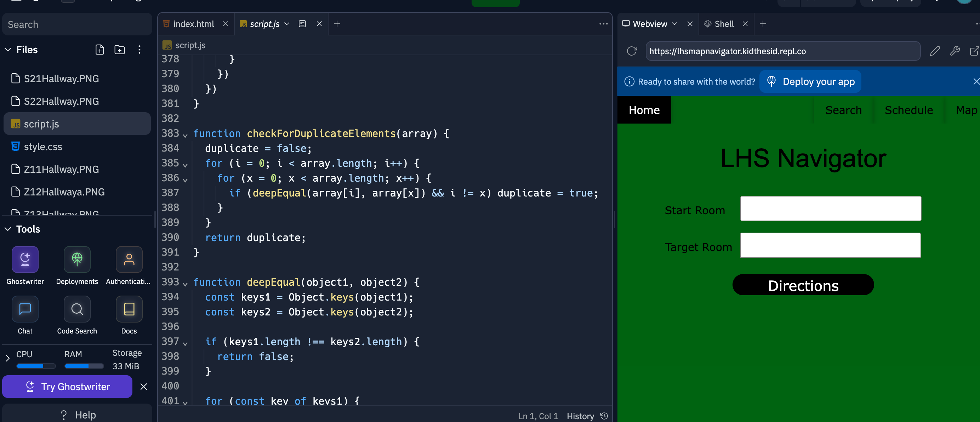Open the Chat tool
980x422 pixels.
[x=25, y=309]
